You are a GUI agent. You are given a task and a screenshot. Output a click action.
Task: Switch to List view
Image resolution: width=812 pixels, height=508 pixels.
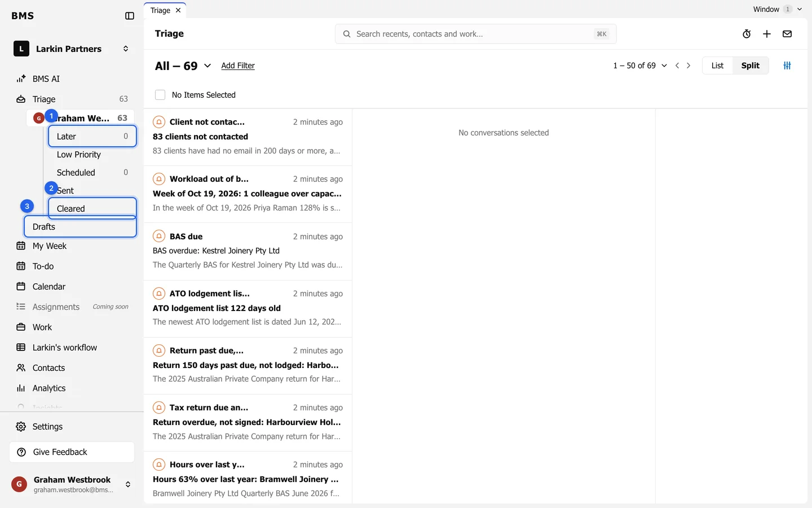[717, 65]
